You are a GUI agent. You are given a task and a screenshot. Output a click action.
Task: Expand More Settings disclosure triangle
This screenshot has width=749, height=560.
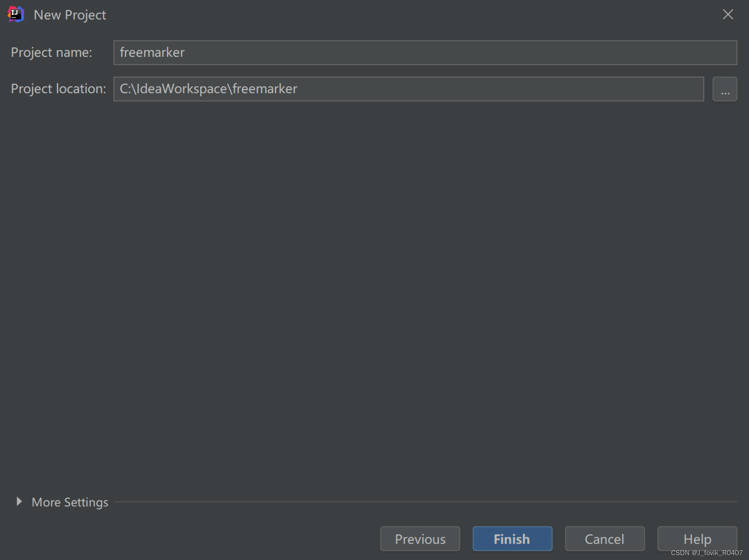coord(19,502)
